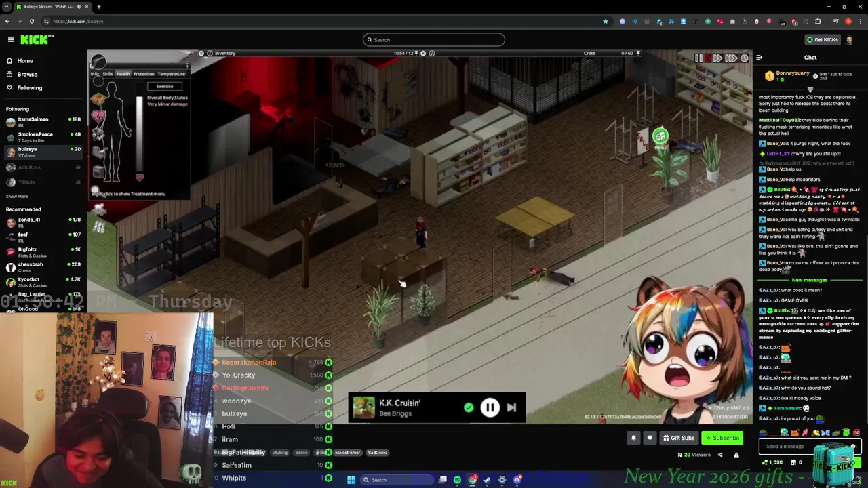Switch to Skills tab in character panel

pos(107,74)
